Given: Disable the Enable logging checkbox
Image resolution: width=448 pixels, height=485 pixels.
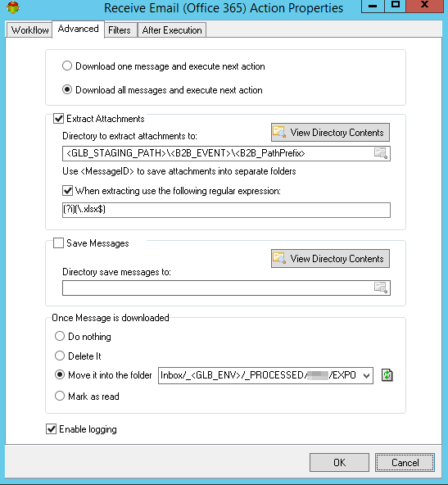Looking at the screenshot, I should coord(51,429).
